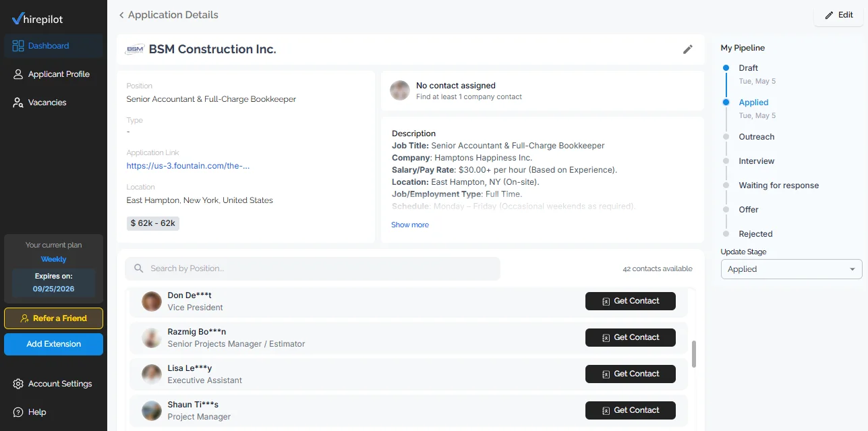The height and width of the screenshot is (431, 868).
Task: Click the expiry date 09/25/2026
Action: pos(53,289)
